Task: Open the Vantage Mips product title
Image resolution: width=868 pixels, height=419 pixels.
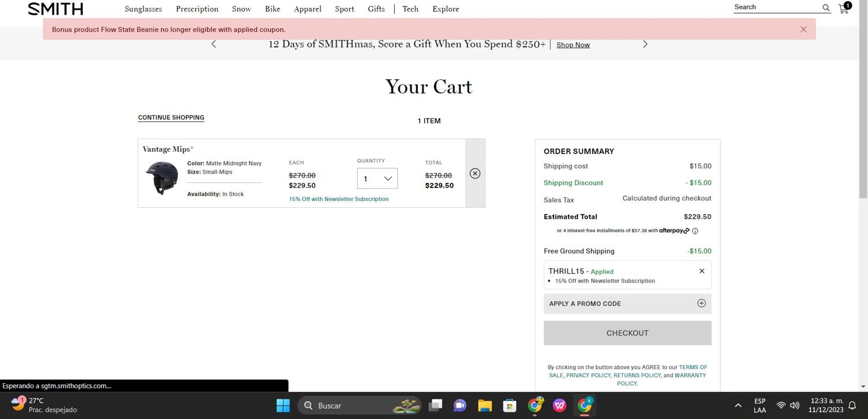Action: click(168, 149)
